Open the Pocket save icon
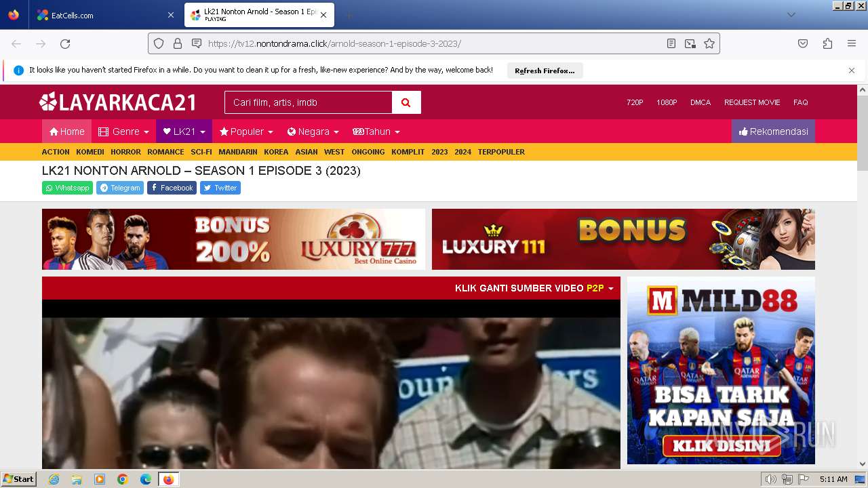This screenshot has width=868, height=488. tap(803, 43)
